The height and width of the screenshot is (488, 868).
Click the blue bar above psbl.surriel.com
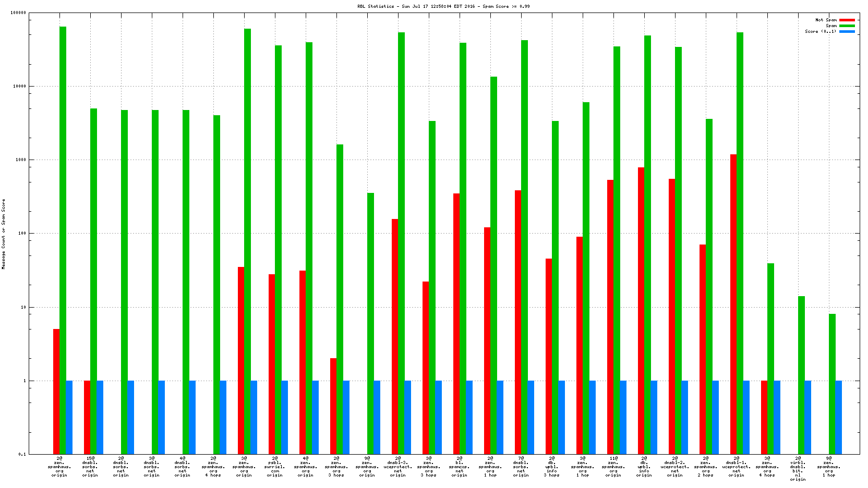pyautogui.click(x=285, y=417)
